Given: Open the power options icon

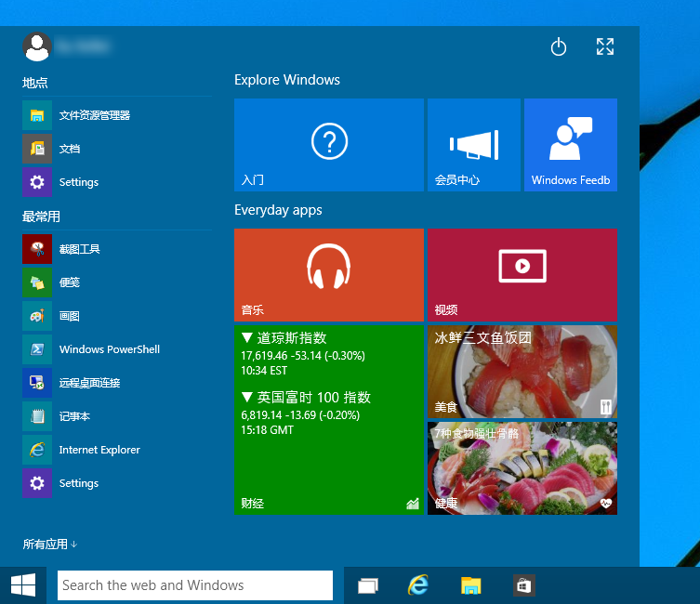Looking at the screenshot, I should [x=558, y=46].
